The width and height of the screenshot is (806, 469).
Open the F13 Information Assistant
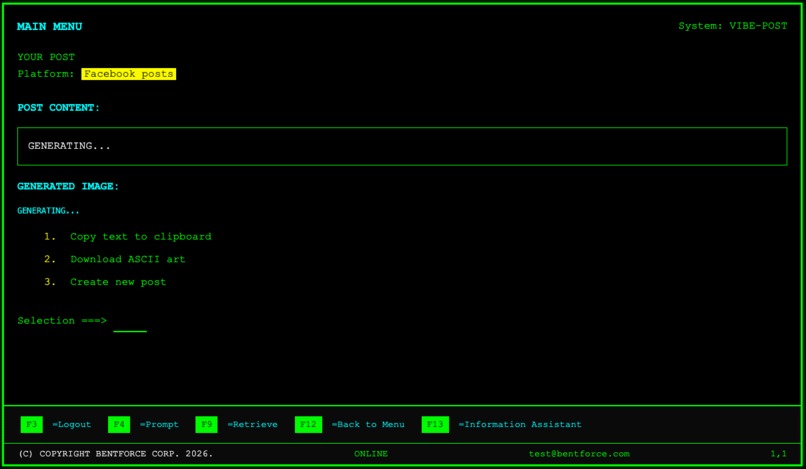click(x=435, y=424)
